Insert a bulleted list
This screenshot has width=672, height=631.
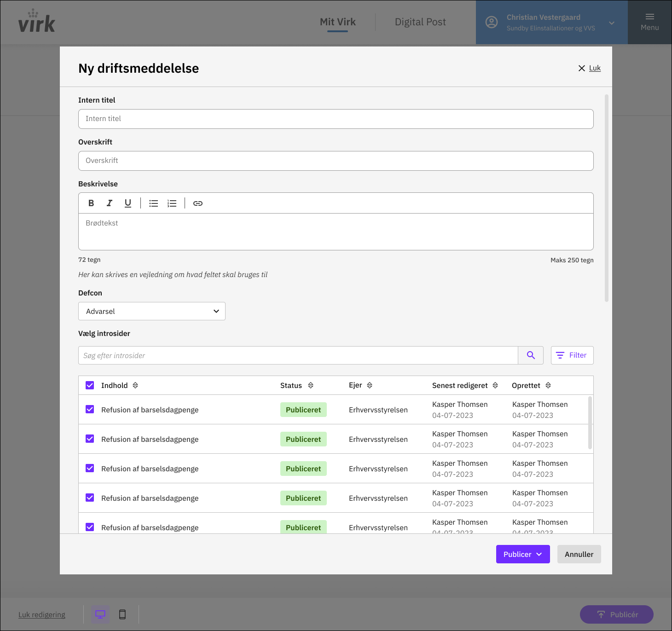pos(154,203)
